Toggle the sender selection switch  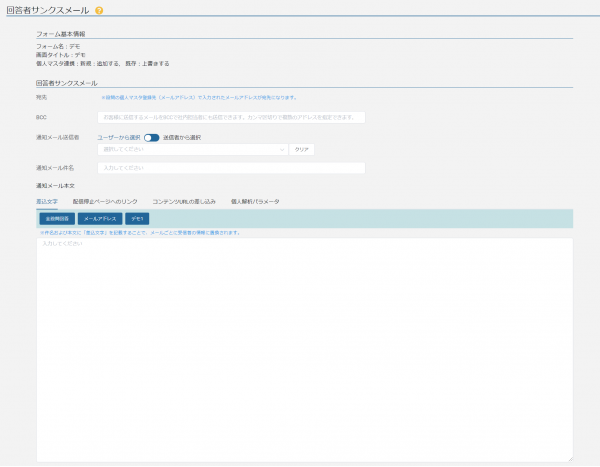coord(151,137)
